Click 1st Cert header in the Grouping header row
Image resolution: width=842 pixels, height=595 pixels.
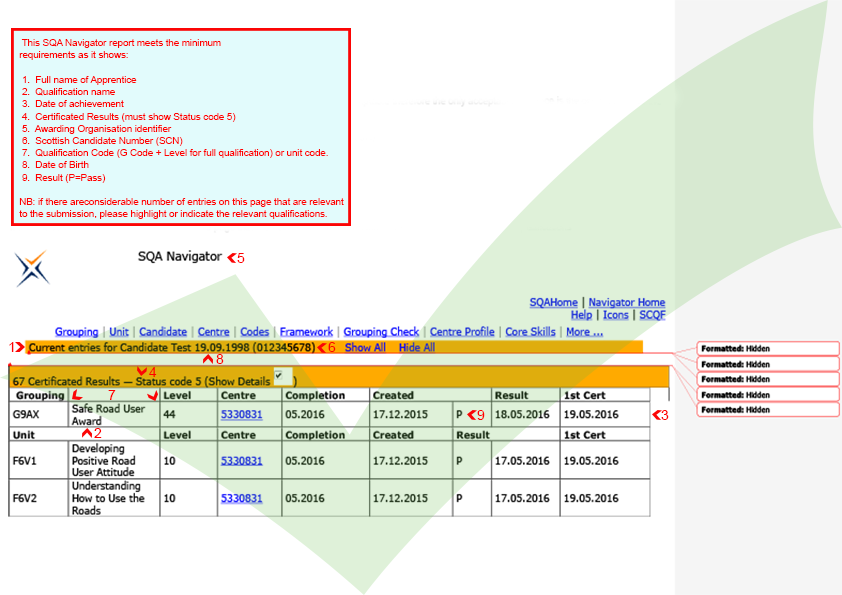584,395
